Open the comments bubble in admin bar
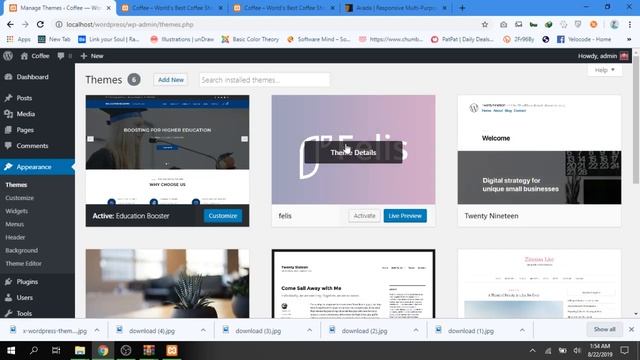The height and width of the screenshot is (360, 640). 61,56
